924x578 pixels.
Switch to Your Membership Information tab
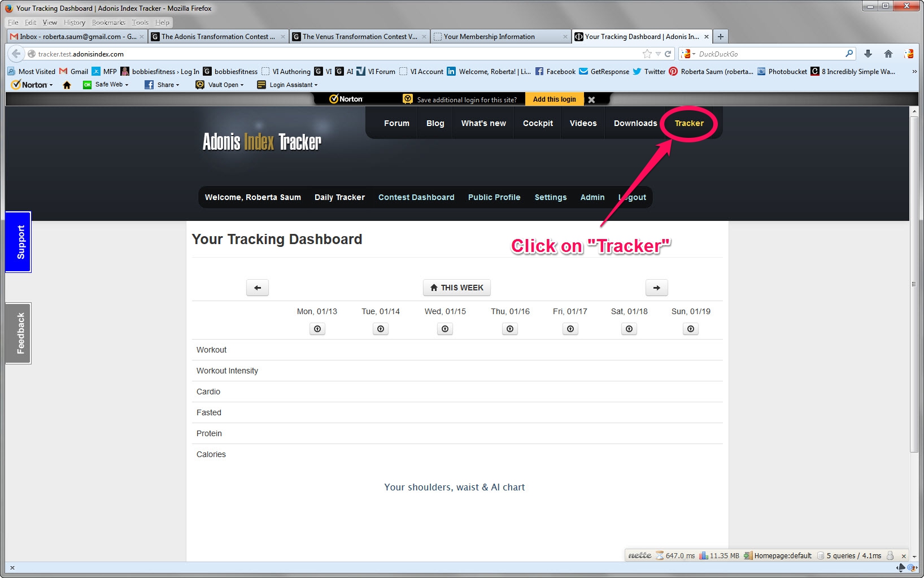pyautogui.click(x=500, y=36)
